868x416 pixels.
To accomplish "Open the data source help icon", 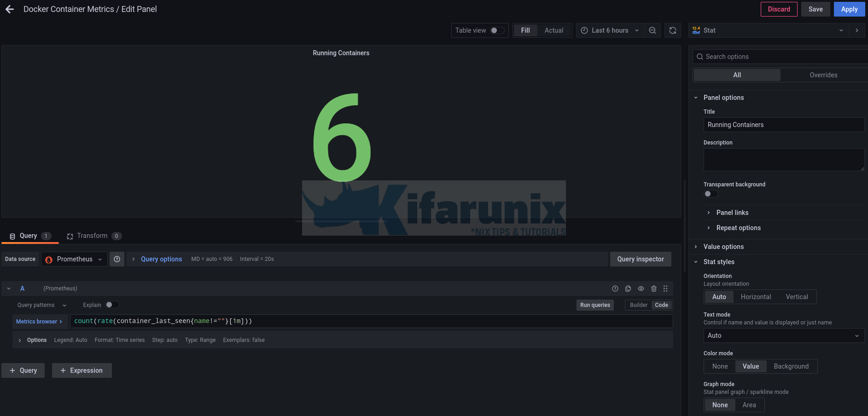I will 117,259.
